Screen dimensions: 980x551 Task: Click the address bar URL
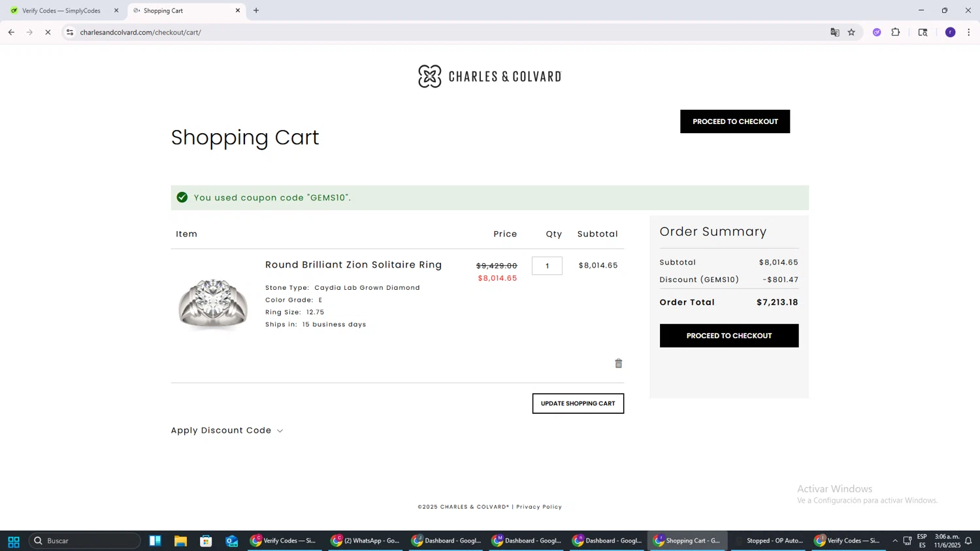[x=140, y=32]
